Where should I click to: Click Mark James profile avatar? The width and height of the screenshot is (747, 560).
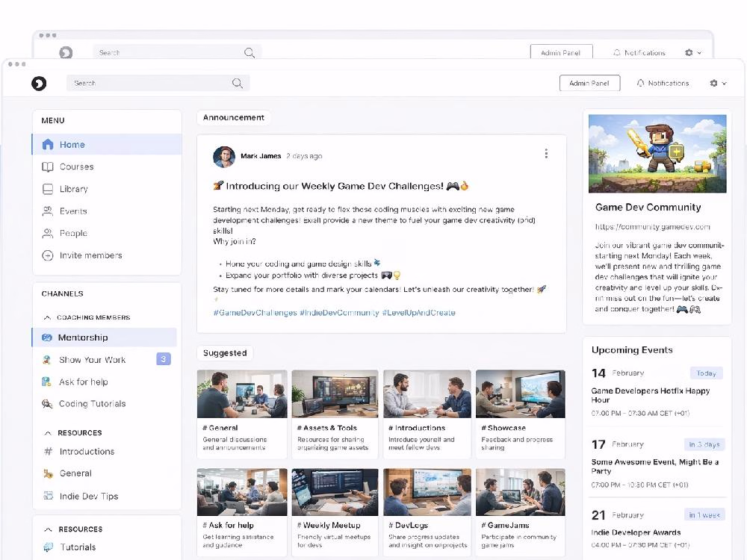224,157
